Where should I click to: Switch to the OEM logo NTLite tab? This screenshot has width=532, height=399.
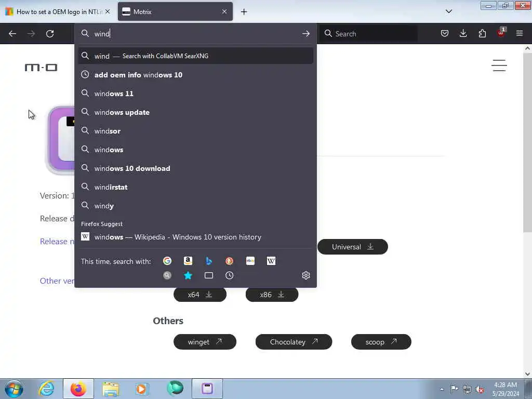point(58,11)
